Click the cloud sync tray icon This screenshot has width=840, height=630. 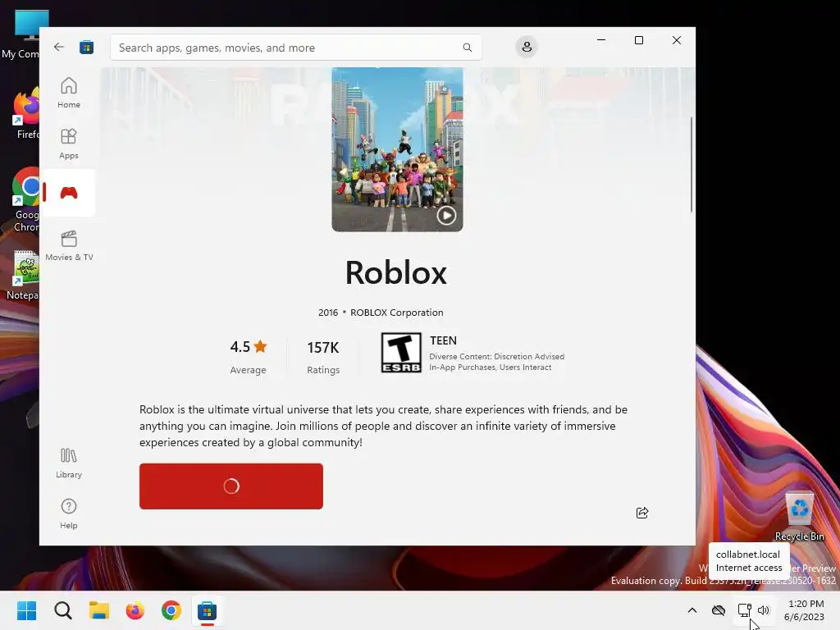tap(719, 610)
